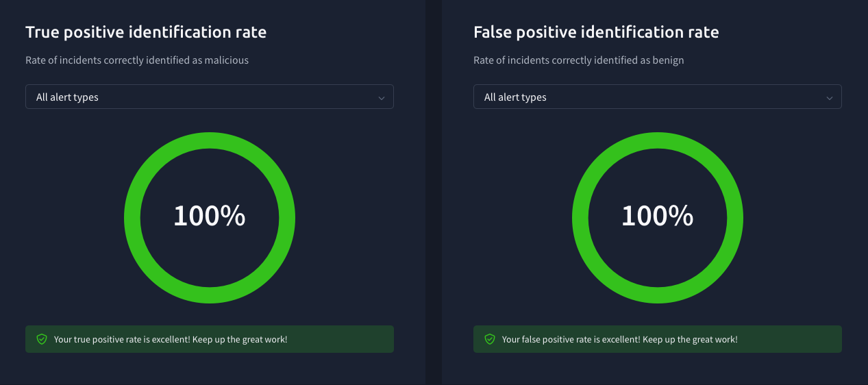Click the shield check icon in false positive banner
868x385 pixels.
click(x=490, y=339)
